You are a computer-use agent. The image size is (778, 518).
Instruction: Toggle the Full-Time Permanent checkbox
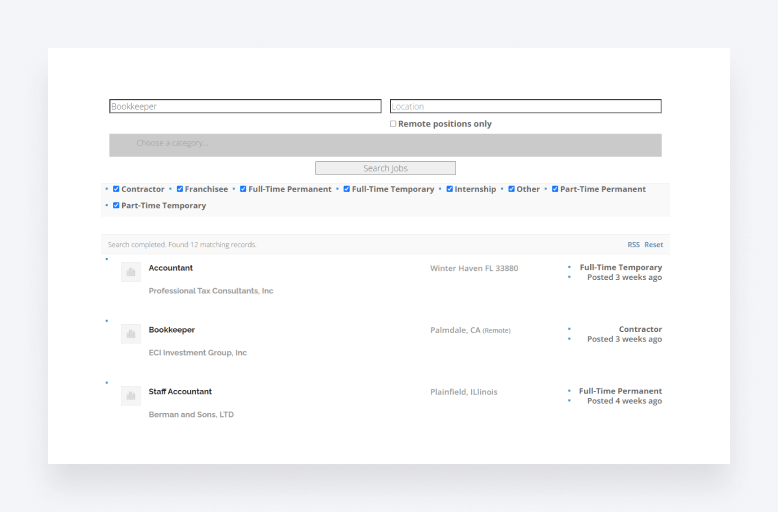243,189
